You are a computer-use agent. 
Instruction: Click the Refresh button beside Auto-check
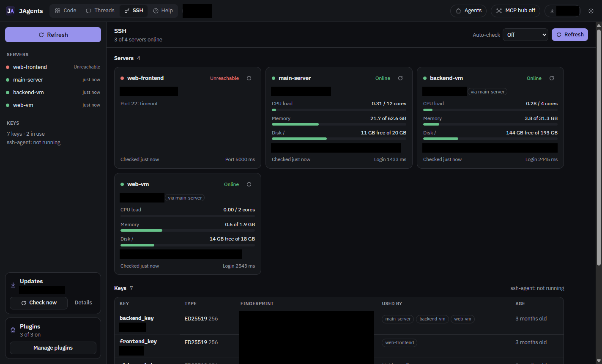[x=569, y=35]
